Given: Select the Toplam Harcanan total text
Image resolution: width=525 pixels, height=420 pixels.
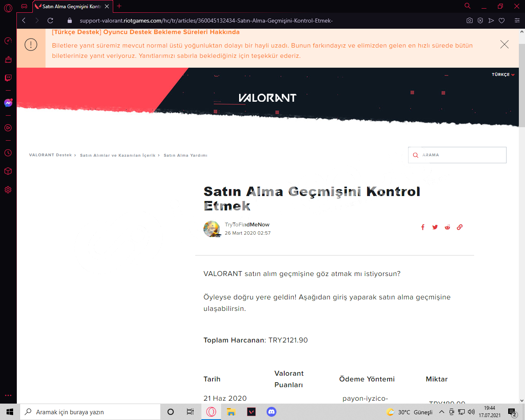Looking at the screenshot, I should [x=256, y=340].
